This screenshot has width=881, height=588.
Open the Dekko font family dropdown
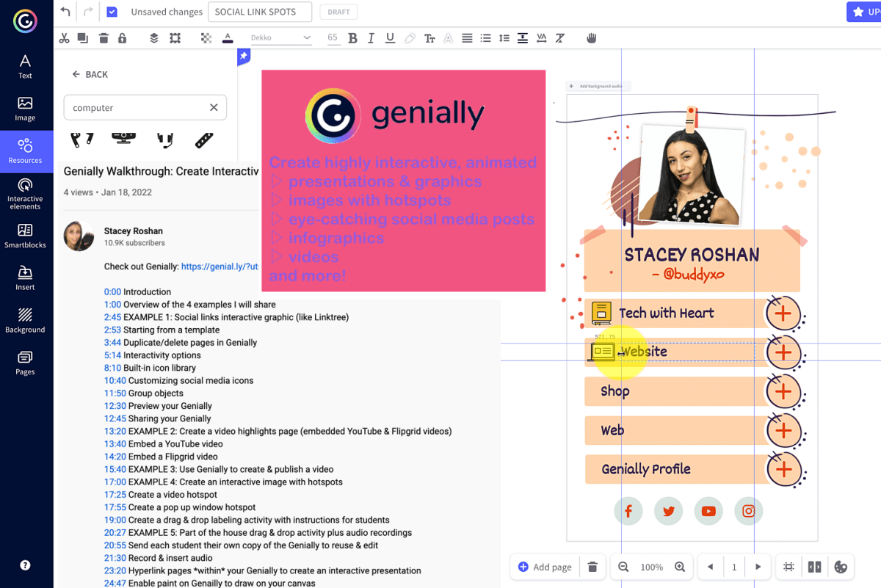pyautogui.click(x=281, y=37)
